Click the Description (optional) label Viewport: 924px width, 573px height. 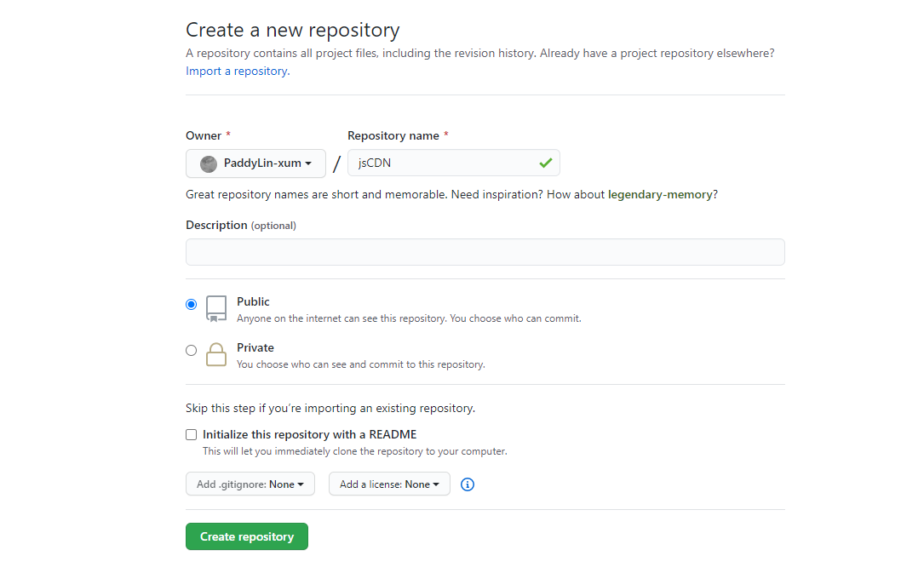pos(241,225)
